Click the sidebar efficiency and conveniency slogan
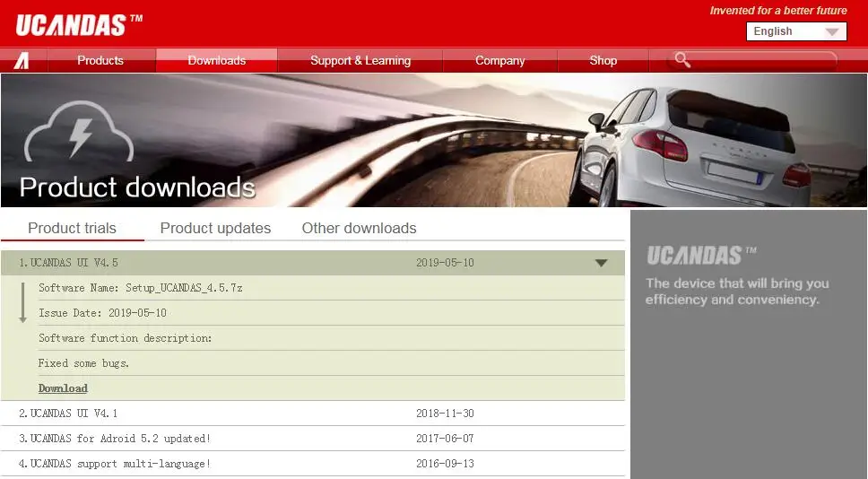This screenshot has width=868, height=479. [x=737, y=292]
